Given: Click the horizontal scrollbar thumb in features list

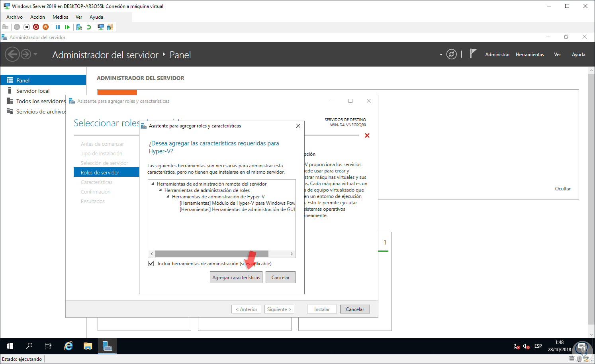Looking at the screenshot, I should tap(212, 254).
